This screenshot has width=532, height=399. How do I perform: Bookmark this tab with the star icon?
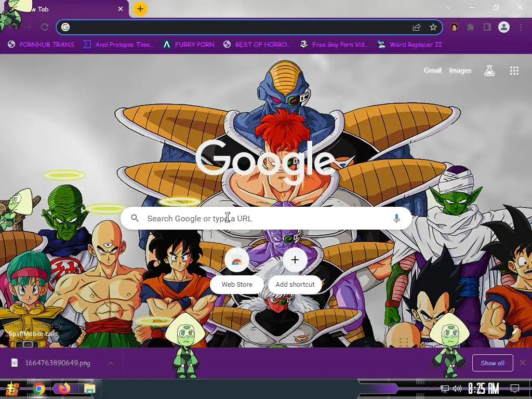[433, 27]
